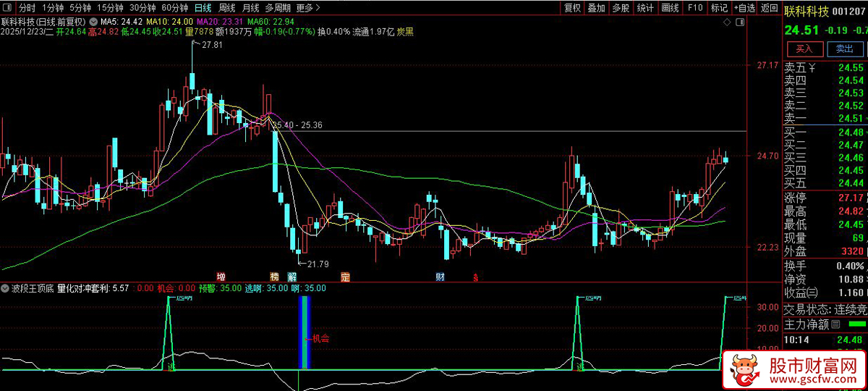This screenshot has width=868, height=391.
Task: Toggle the left sidebar panel icon
Action: pos(7,8)
